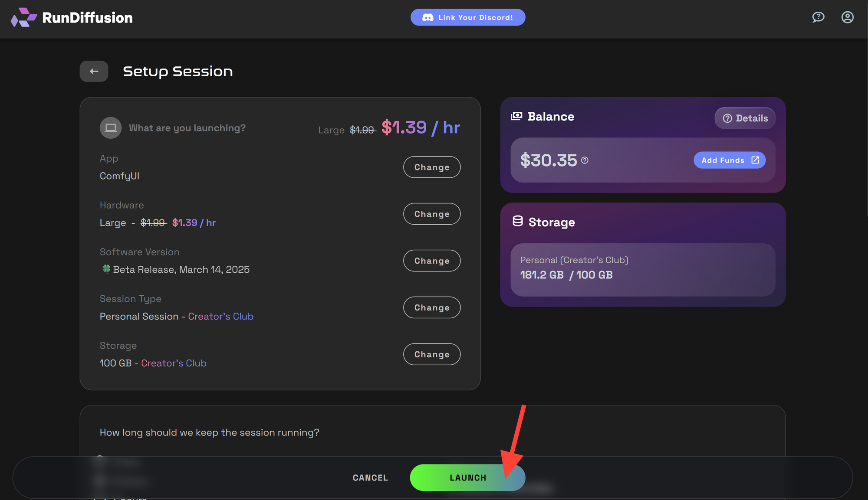Open the Creator's Club link under Session Type
This screenshot has width=868, height=500.
tap(220, 316)
